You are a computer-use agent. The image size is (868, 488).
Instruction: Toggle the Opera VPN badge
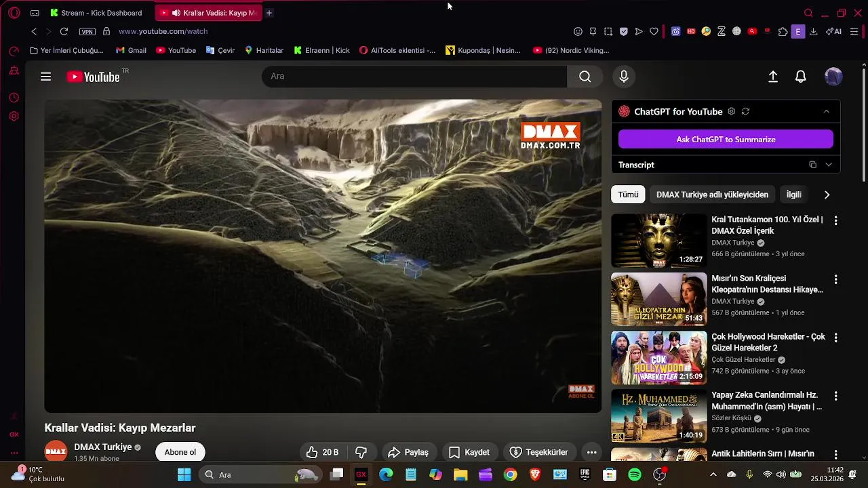(87, 31)
